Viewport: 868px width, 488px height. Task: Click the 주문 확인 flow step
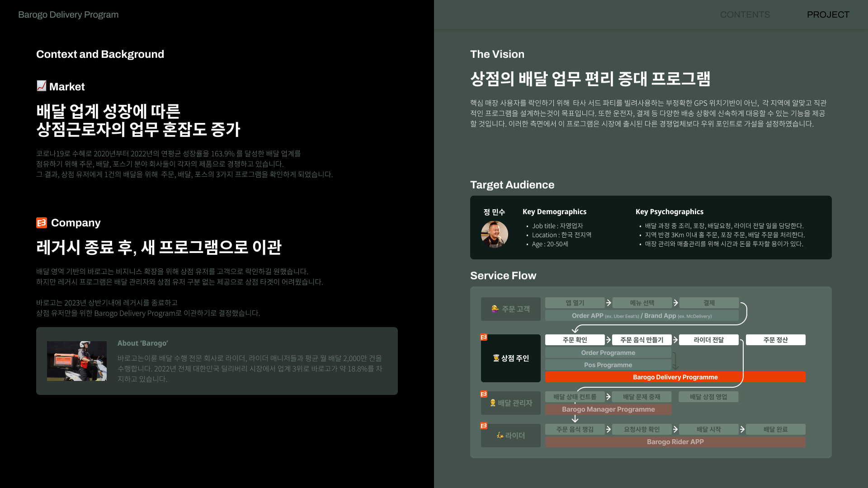coord(575,340)
